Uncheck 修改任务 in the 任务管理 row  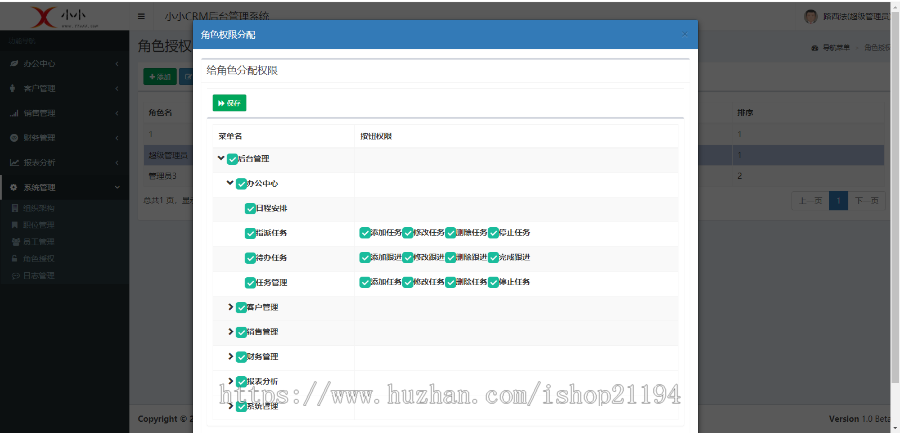[x=408, y=282]
